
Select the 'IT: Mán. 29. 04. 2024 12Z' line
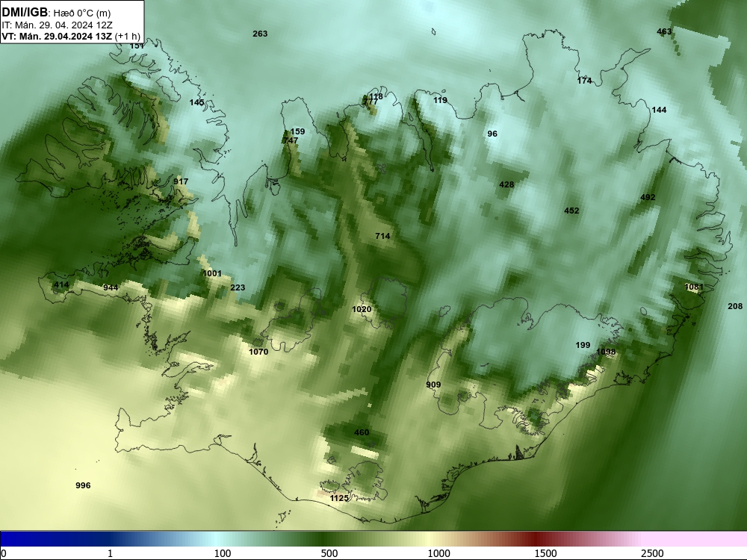pos(57,25)
